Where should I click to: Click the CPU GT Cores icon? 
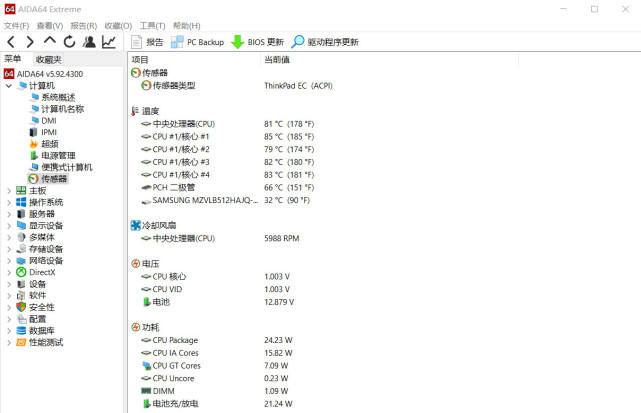point(146,366)
